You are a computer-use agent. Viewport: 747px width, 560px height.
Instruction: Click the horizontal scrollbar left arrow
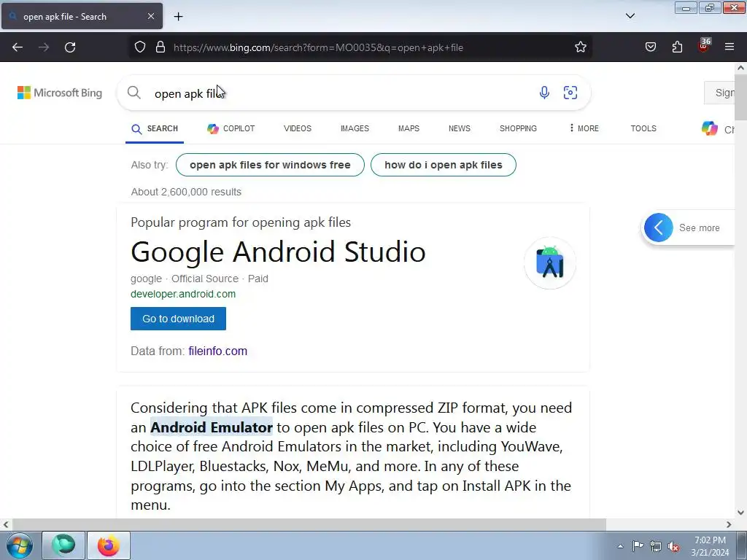click(6, 524)
